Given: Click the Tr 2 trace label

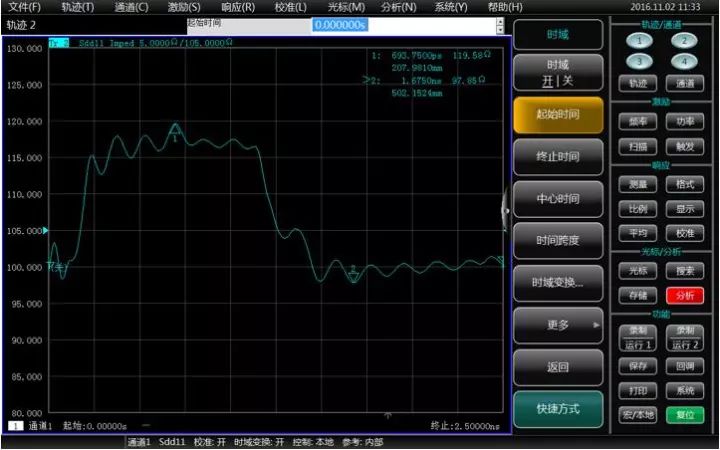Looking at the screenshot, I should (59, 43).
